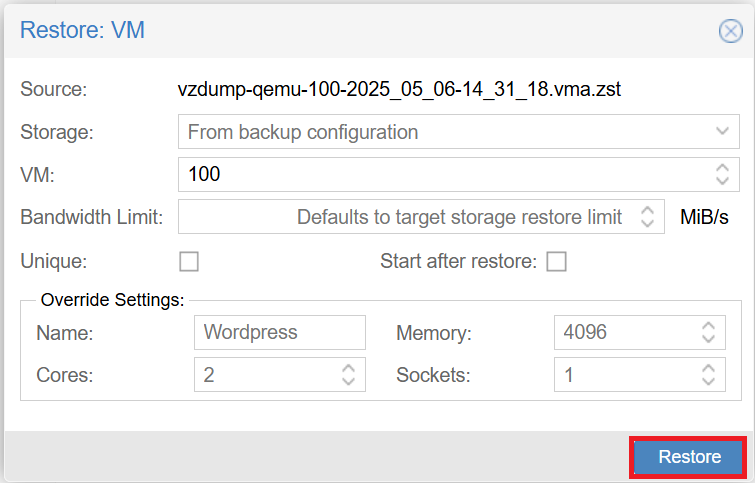Decrease Sockets override value
Viewport: 755px width, 483px height.
[709, 381]
